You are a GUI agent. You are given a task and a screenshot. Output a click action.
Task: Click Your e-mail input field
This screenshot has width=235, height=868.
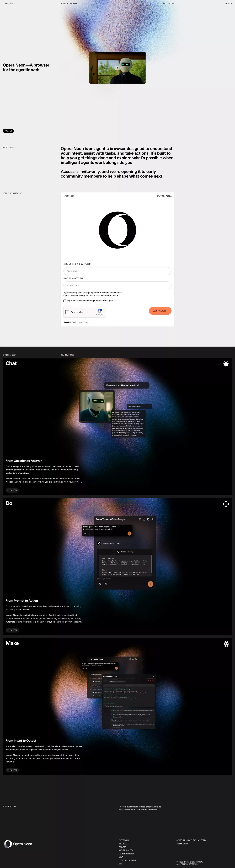[x=117, y=271]
